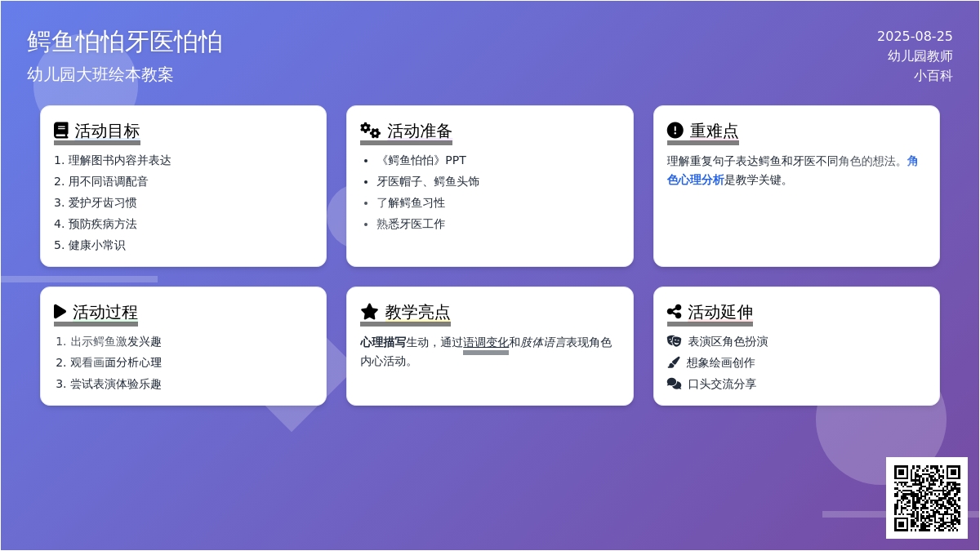Click the 活动延伸 heading
Image resolution: width=980 pixels, height=551 pixels.
[x=719, y=312]
